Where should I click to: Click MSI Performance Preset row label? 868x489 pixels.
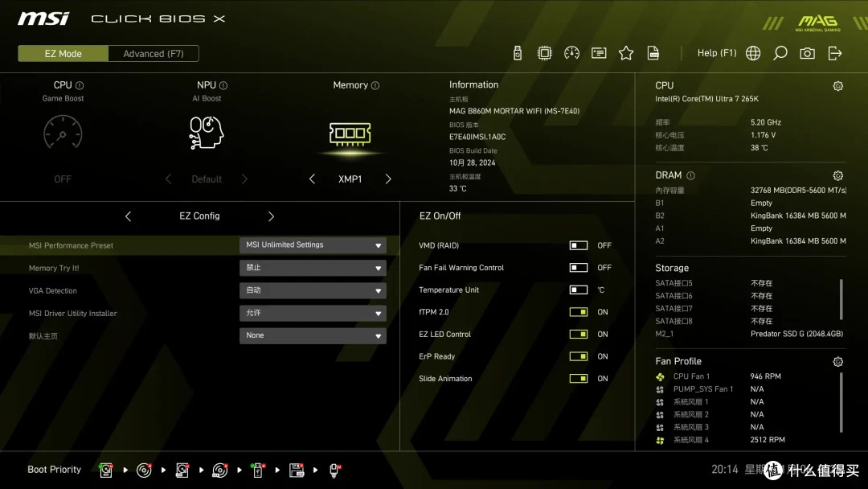[x=71, y=245]
